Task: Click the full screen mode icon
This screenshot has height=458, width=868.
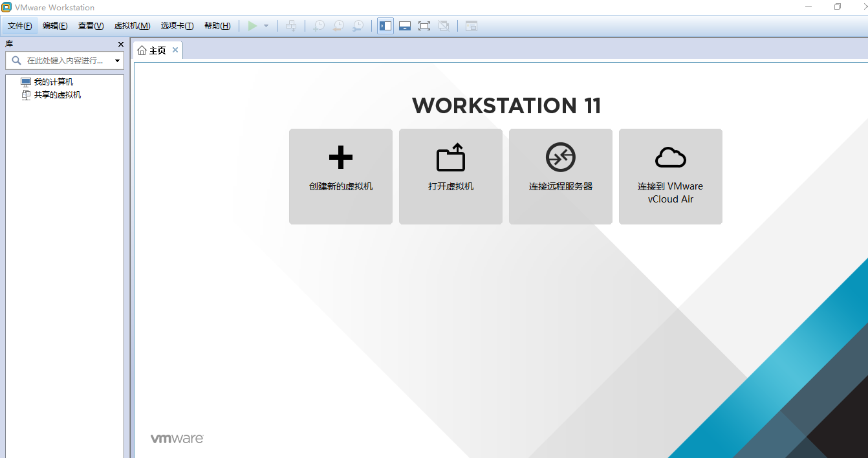Action: [424, 26]
